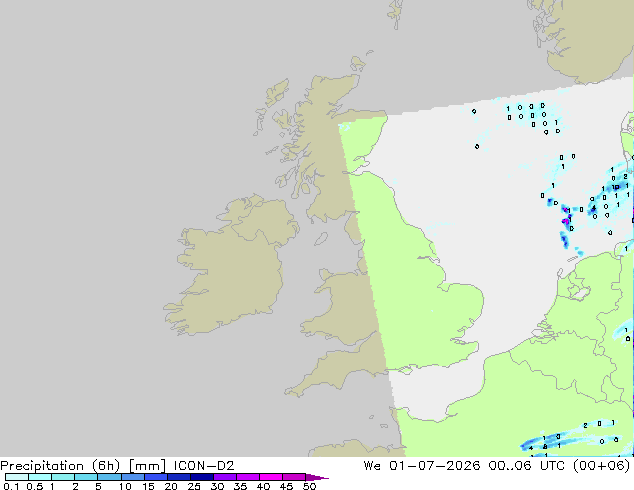Screen dimensions: 634x490
Task: Click the 'ICON-D2' model label
Action: [204, 466]
